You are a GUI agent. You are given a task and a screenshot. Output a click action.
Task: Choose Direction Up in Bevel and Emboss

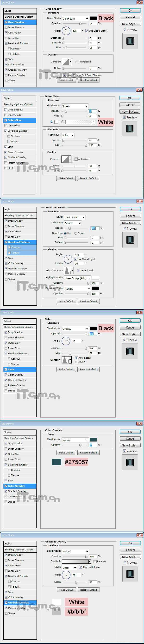point(65,233)
